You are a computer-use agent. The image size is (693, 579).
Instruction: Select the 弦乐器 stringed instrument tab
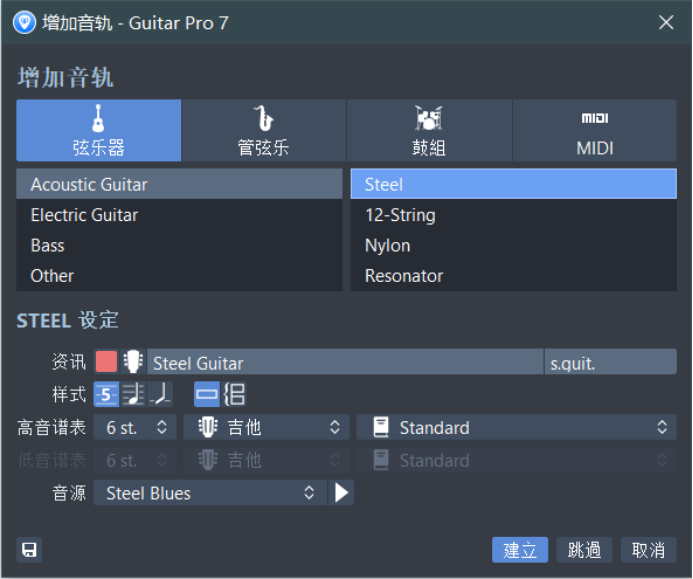98,131
